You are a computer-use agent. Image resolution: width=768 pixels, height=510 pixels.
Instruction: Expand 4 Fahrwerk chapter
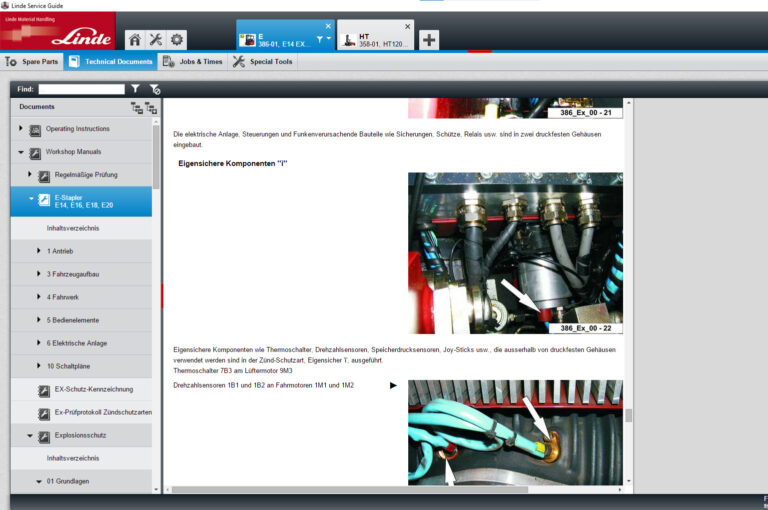point(38,297)
